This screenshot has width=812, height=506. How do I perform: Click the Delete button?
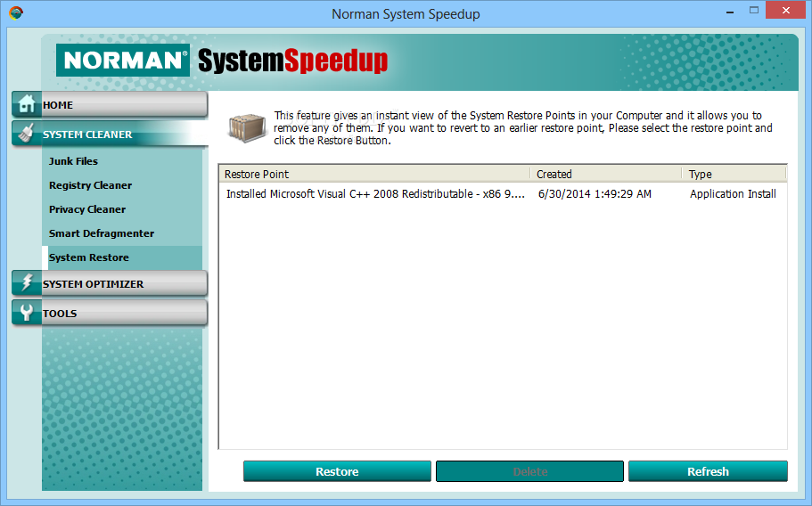(529, 471)
